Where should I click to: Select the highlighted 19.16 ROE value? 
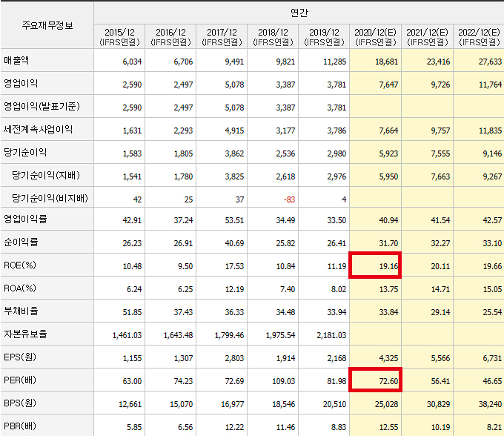[388, 266]
